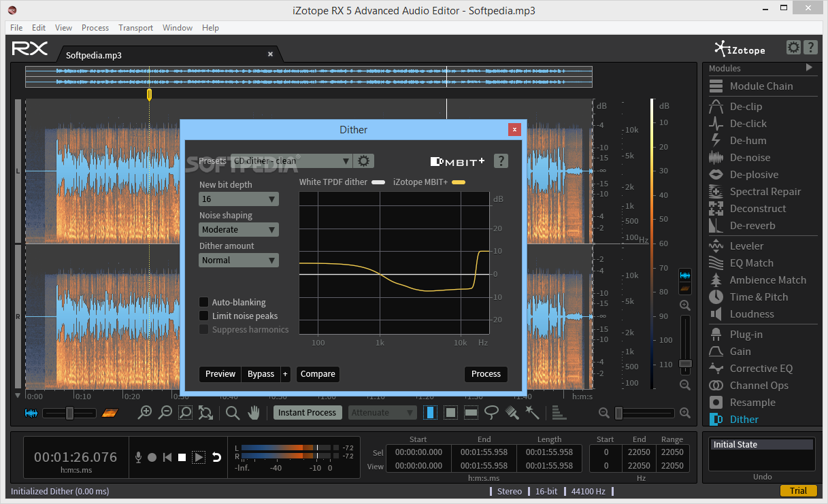Open the spectrum analyzer bars icon
The height and width of the screenshot is (504, 828).
click(559, 412)
